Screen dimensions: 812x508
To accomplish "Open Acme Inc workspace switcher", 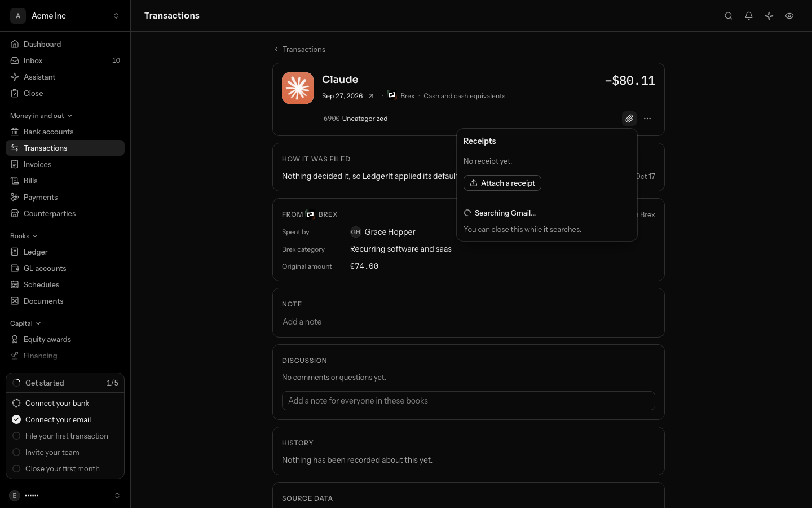I will click(x=65, y=16).
